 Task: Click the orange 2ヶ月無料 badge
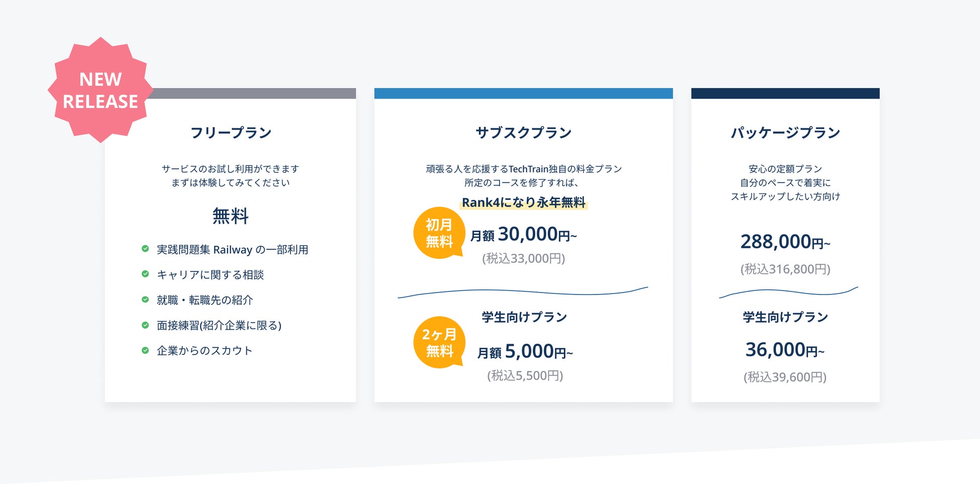(439, 342)
